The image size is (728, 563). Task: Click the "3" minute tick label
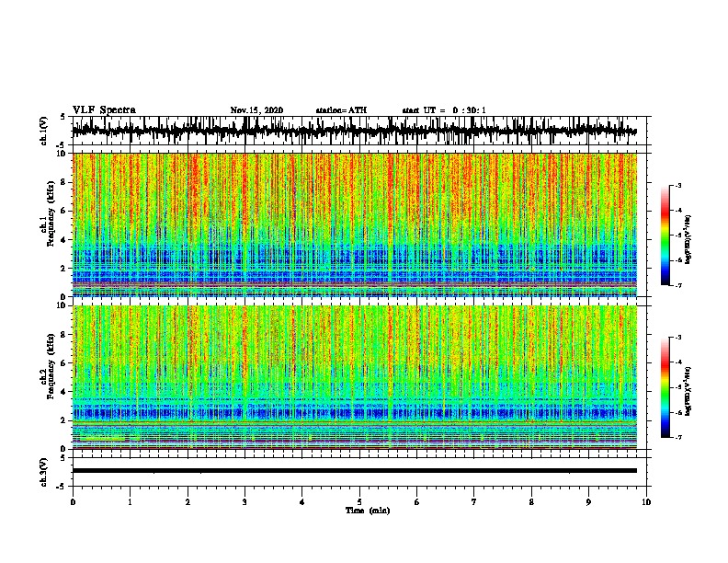[x=245, y=502]
